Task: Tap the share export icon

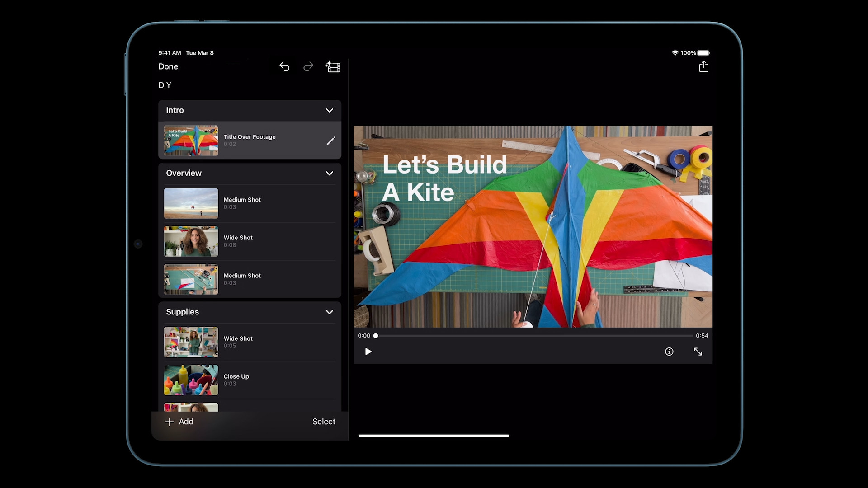Action: (x=703, y=67)
